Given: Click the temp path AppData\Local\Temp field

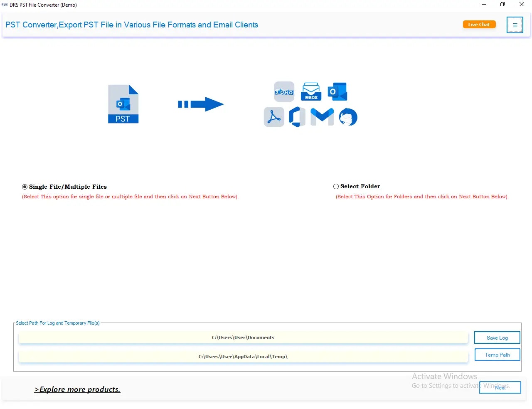Looking at the screenshot, I should coord(243,357).
